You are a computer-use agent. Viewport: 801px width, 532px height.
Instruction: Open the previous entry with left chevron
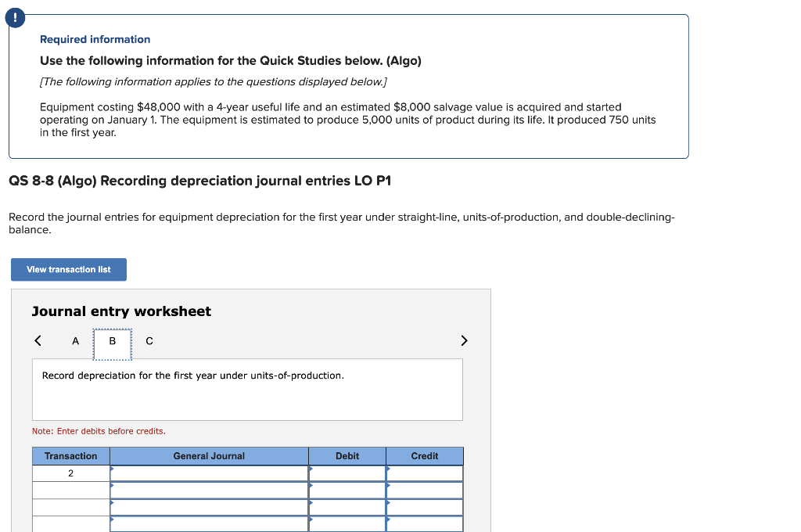click(38, 340)
